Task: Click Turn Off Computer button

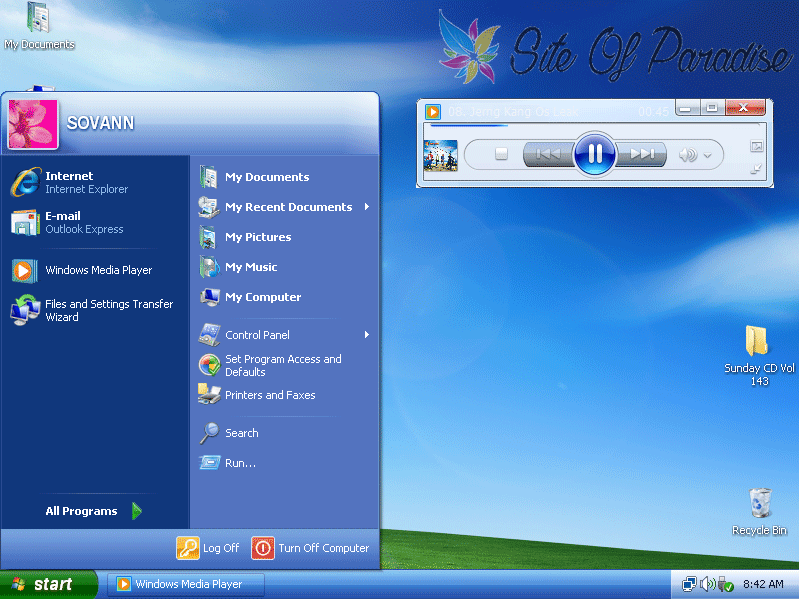Action: 310,548
